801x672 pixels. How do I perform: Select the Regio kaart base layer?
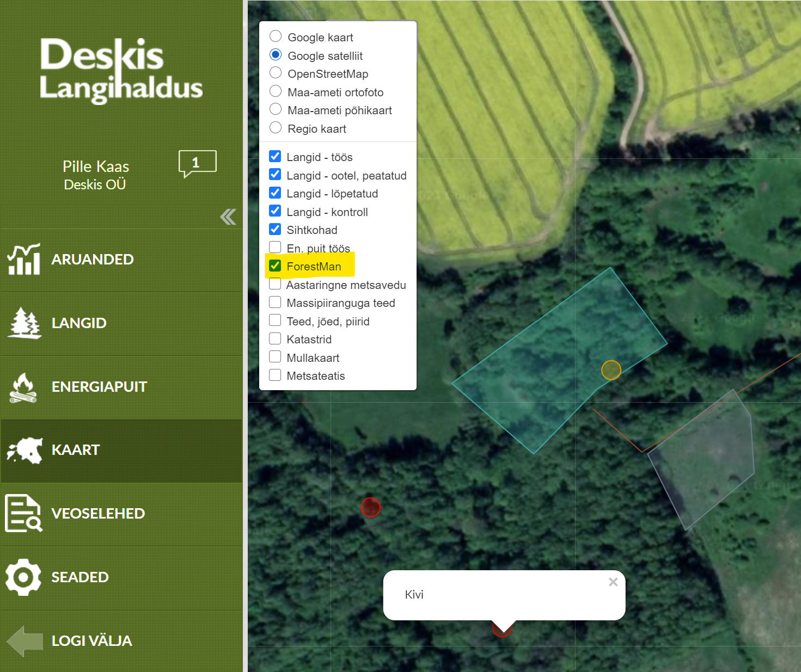tap(276, 127)
